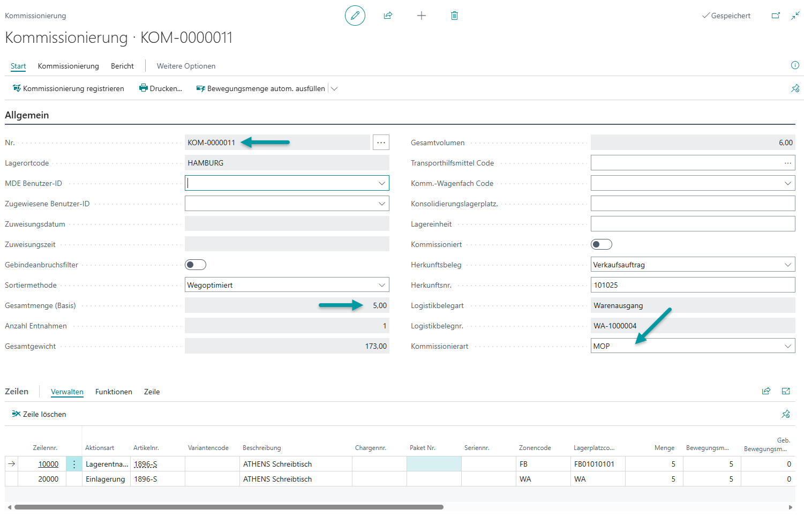Open the row 10000 context menu dots
This screenshot has width=804, height=532.
(74, 464)
